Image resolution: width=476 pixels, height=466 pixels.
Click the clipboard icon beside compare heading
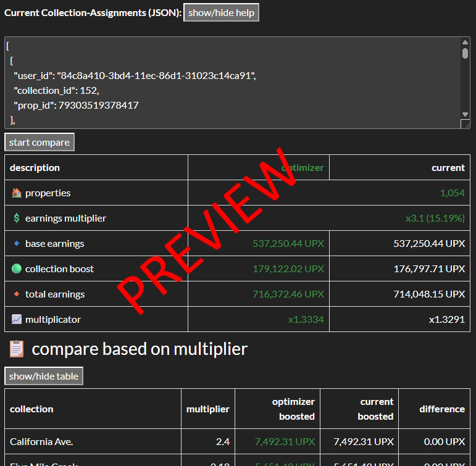[x=17, y=349]
